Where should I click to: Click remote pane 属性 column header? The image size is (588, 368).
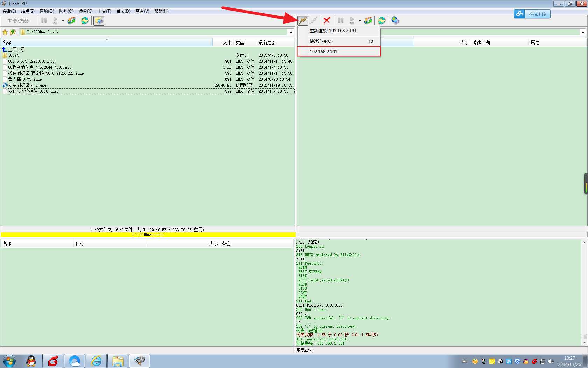pyautogui.click(x=557, y=42)
